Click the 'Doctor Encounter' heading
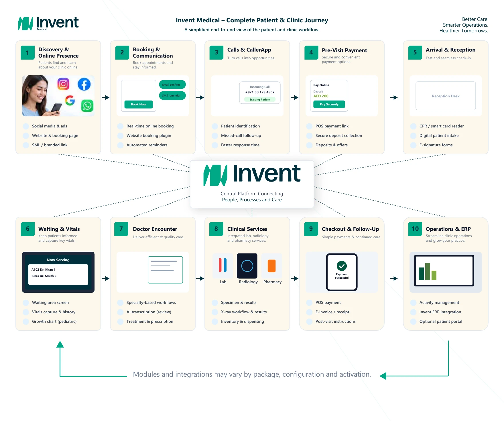 [x=155, y=229]
